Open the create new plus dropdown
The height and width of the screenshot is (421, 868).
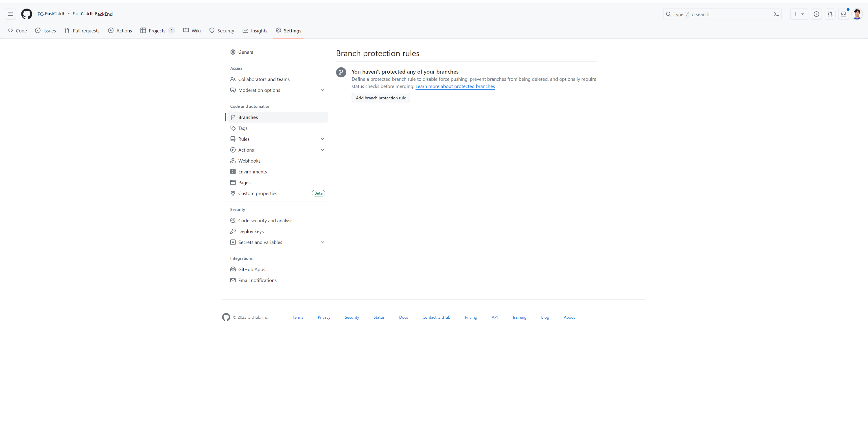(x=799, y=14)
